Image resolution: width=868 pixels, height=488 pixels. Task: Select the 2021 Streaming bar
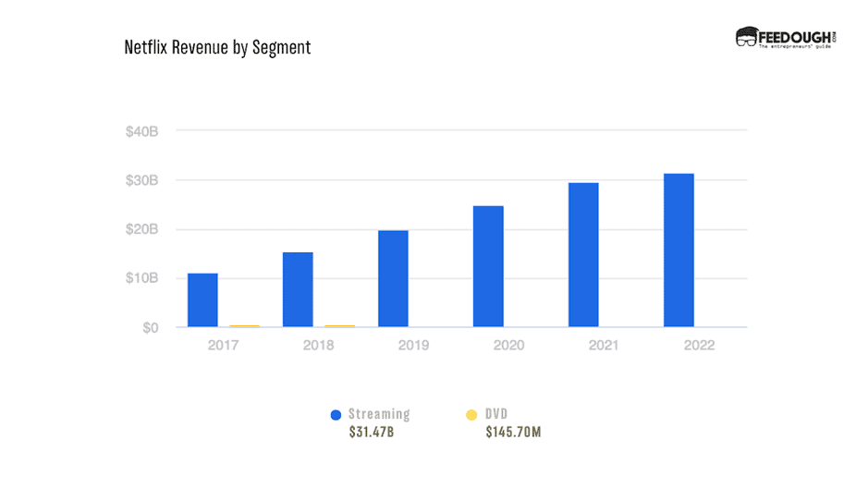[583, 255]
